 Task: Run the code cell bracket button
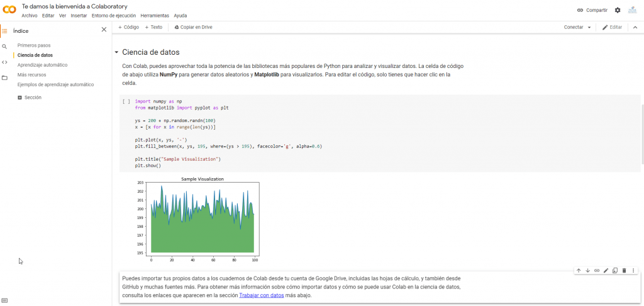[126, 101]
